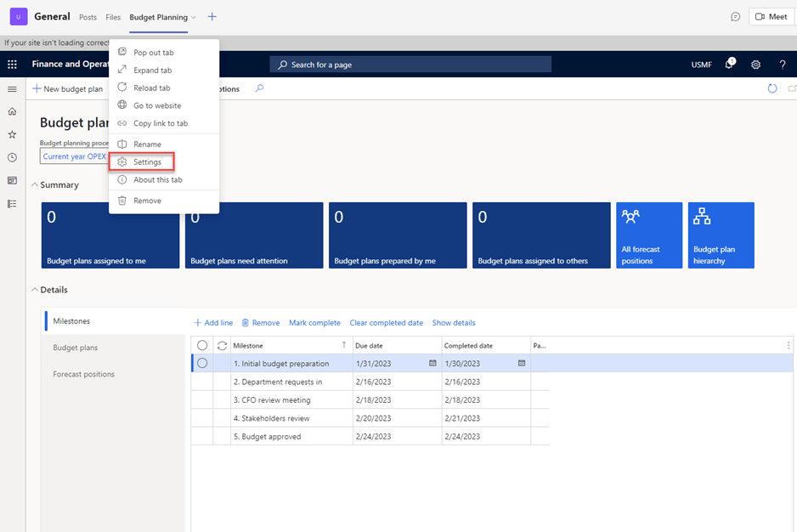The image size is (797, 532).
Task: Click the Search for a page box
Action: (410, 65)
